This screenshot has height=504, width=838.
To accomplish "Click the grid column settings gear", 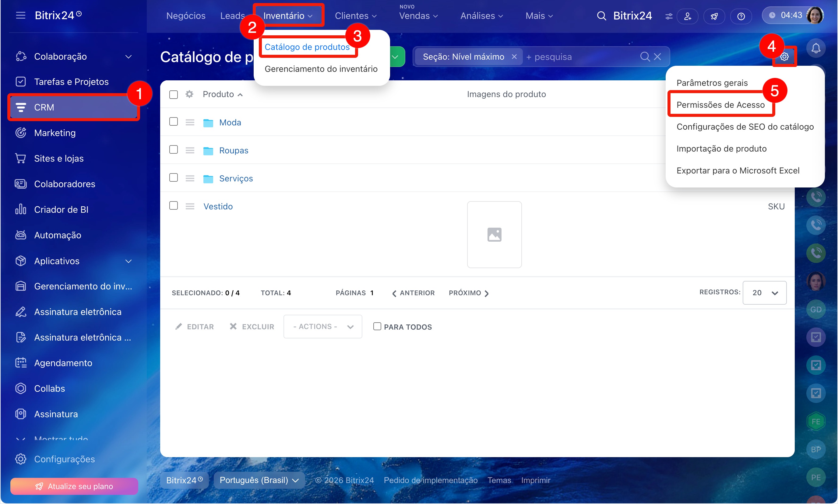I will [189, 94].
